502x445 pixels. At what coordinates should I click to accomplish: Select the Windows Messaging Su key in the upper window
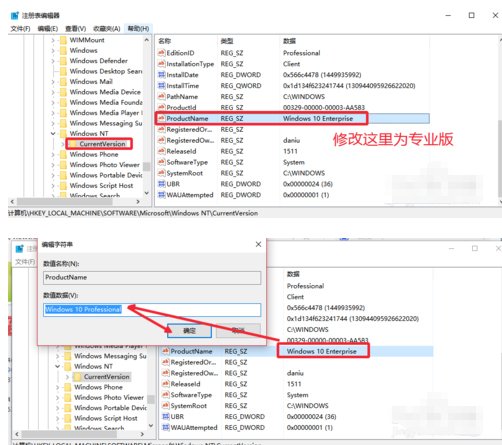106,123
